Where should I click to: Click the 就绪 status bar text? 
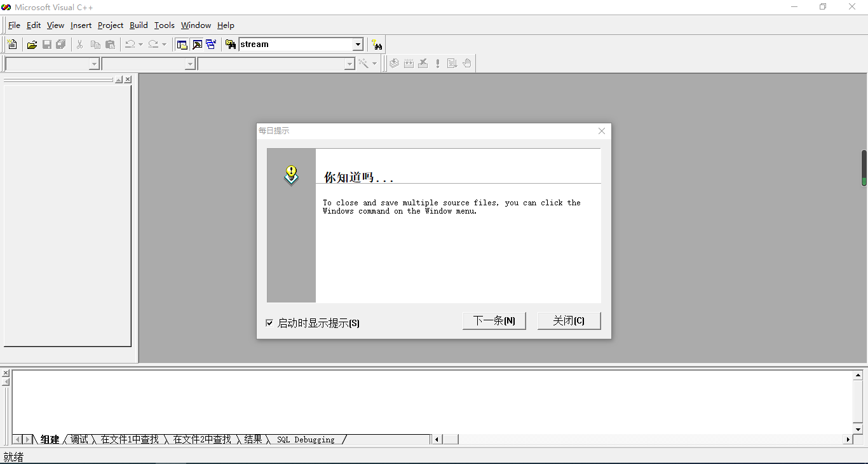pos(13,457)
